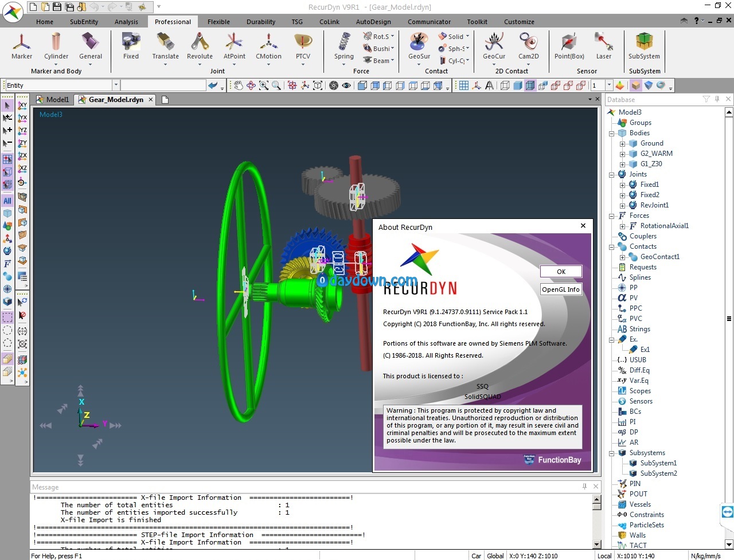Click the All filter button in side toolbar
734x560 pixels.
(7, 201)
